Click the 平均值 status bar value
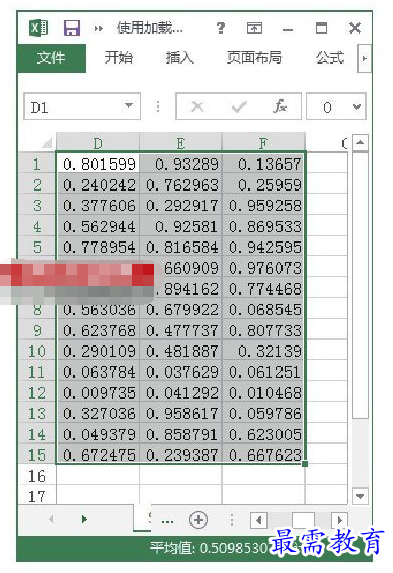The image size is (393, 573). (210, 548)
